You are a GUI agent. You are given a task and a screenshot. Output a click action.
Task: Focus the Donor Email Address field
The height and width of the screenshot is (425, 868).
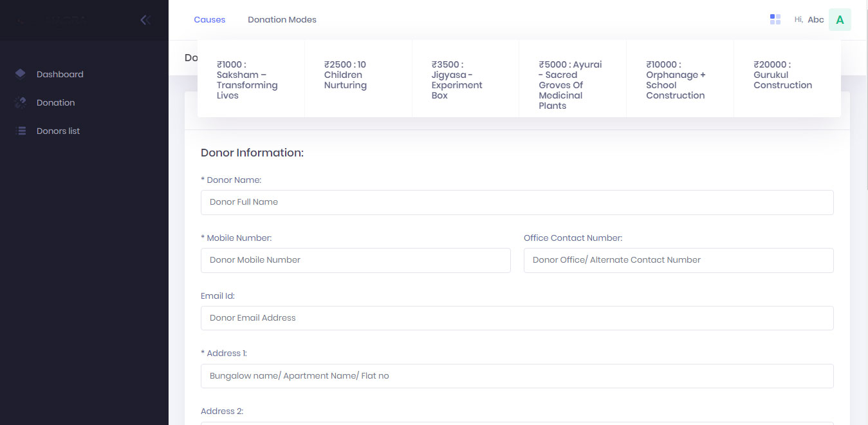517,318
